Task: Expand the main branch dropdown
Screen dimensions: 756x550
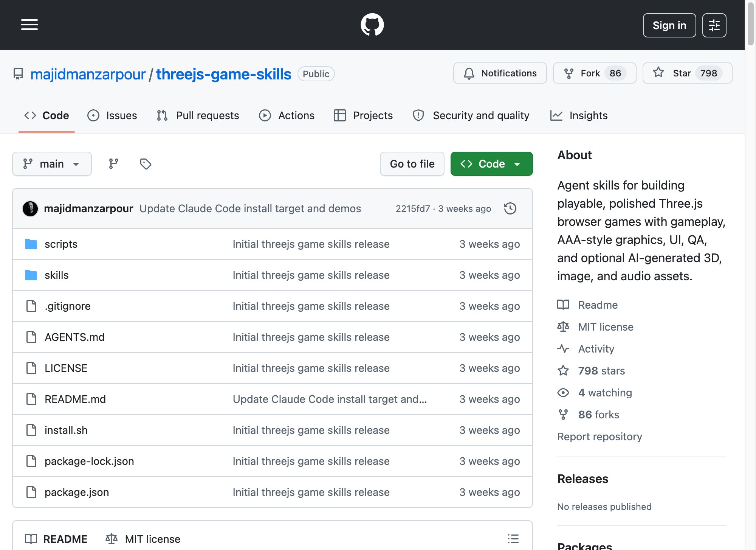Action: click(52, 164)
